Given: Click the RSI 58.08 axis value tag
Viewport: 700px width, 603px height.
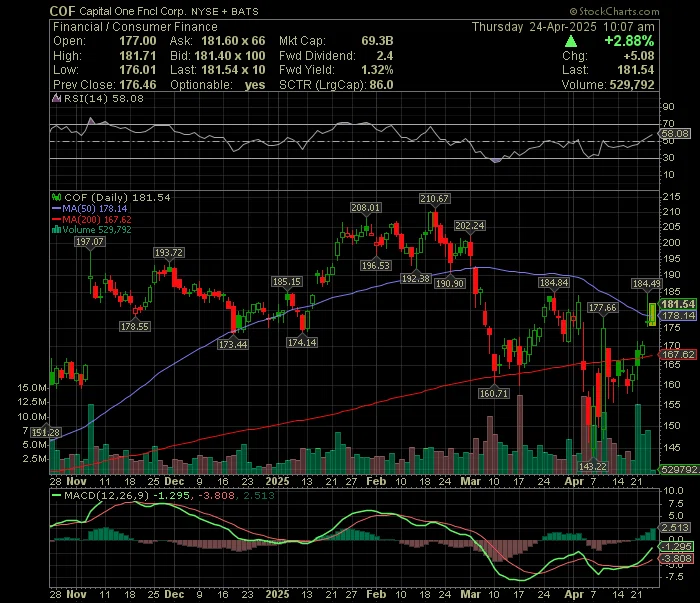Looking at the screenshot, I should point(675,133).
